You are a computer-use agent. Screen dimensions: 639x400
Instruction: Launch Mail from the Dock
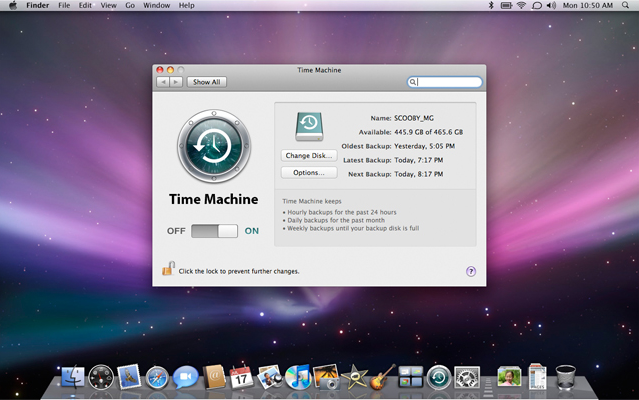pyautogui.click(x=129, y=377)
